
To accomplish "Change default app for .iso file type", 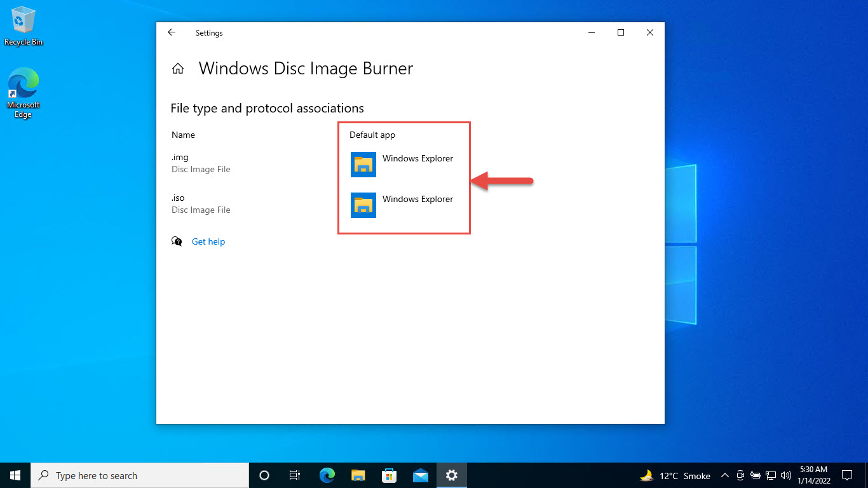I will 402,205.
